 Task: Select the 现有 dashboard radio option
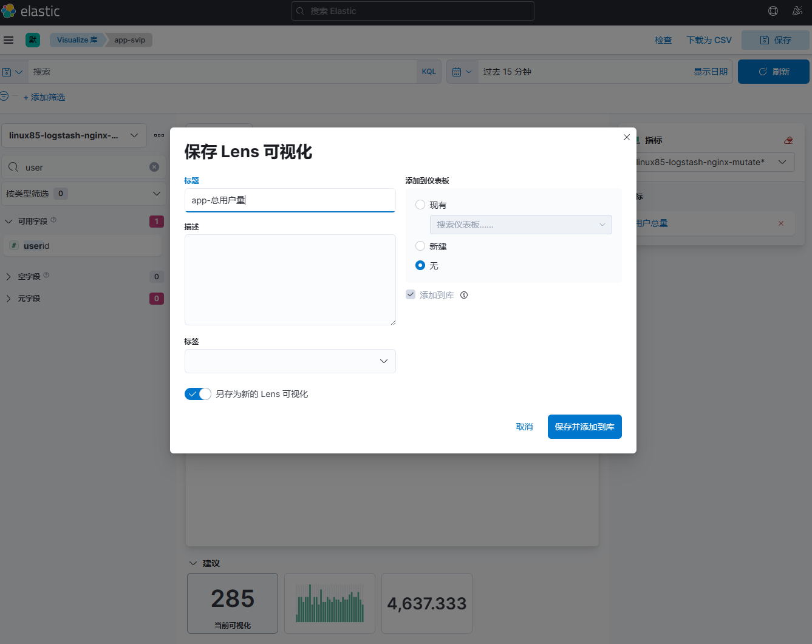tap(420, 205)
